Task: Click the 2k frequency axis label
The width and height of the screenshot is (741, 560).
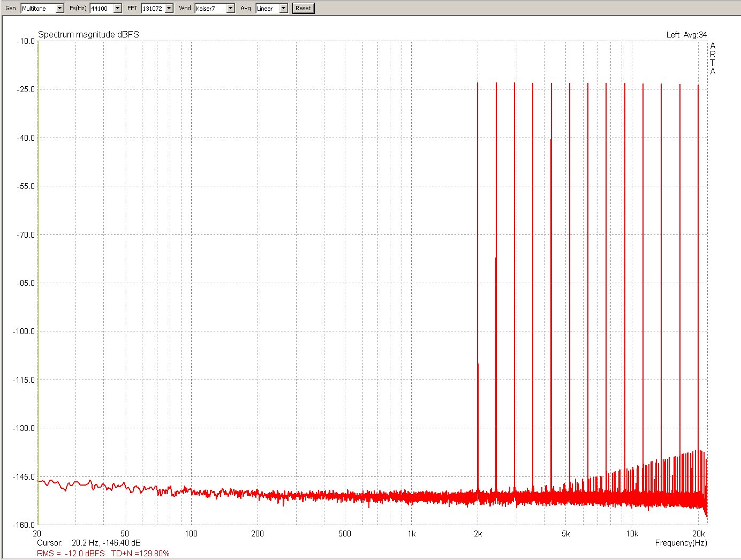Action: point(478,534)
